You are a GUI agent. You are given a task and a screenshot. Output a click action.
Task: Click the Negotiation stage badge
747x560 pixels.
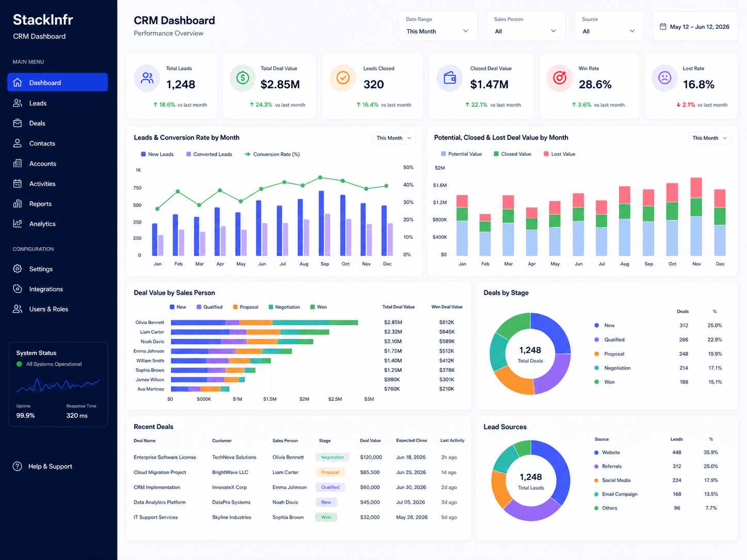[332, 457]
